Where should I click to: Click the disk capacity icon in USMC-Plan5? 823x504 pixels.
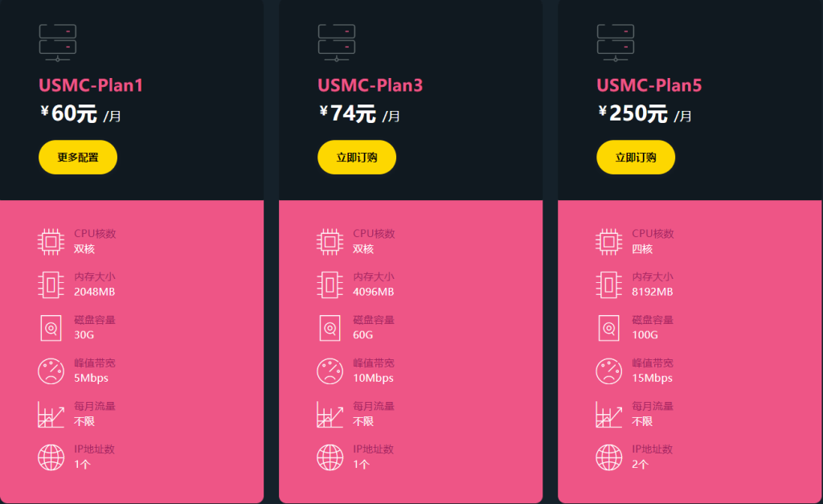click(x=608, y=328)
